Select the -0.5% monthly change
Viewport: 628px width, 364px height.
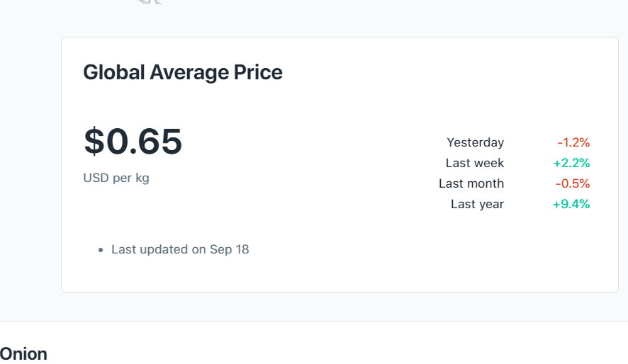(573, 183)
